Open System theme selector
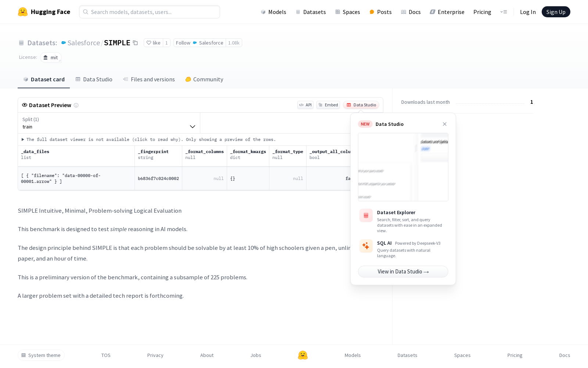 41,355
